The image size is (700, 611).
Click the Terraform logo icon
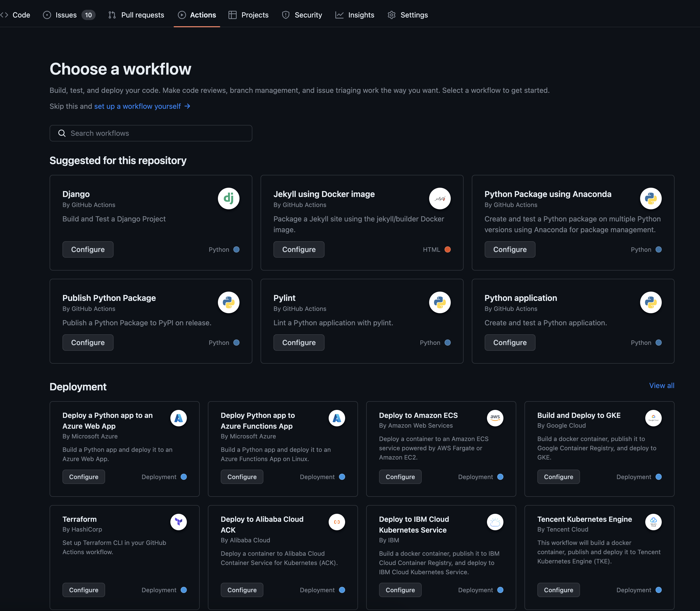pos(179,522)
